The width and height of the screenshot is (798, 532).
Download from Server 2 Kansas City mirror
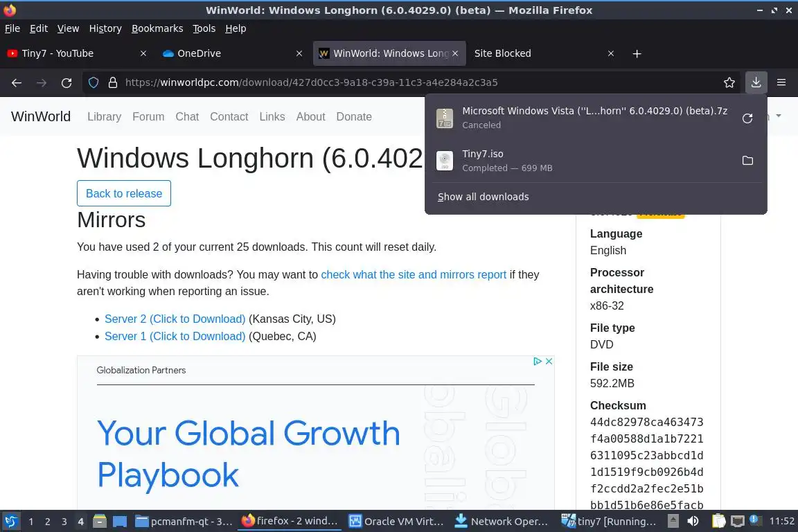point(175,319)
